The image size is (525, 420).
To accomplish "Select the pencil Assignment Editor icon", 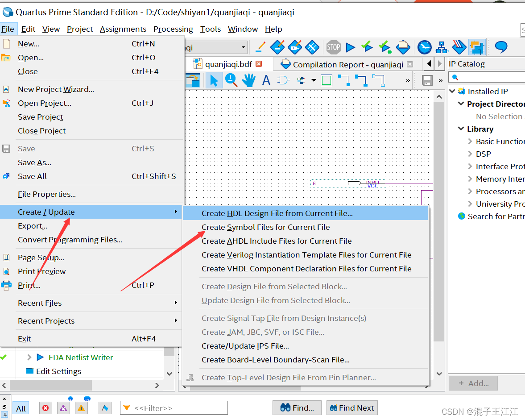I will click(x=260, y=47).
